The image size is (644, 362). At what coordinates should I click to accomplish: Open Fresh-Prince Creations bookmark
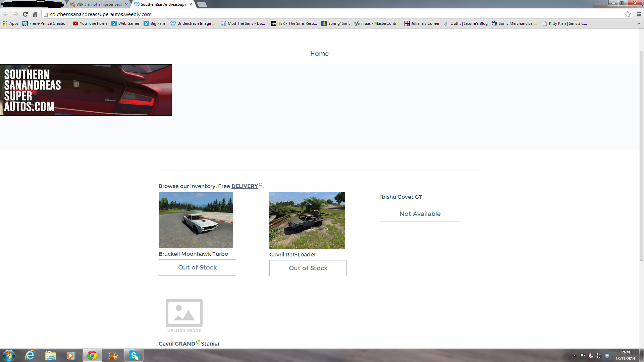pos(45,23)
